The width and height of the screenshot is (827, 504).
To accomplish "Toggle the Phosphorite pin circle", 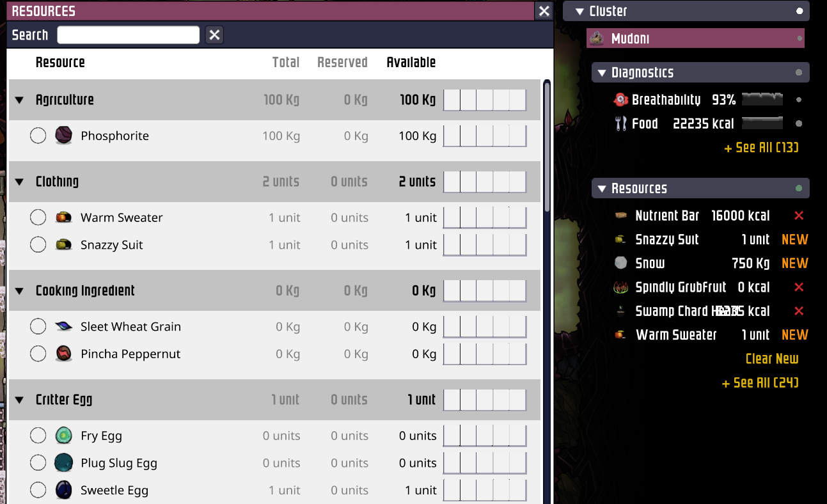I will click(38, 136).
